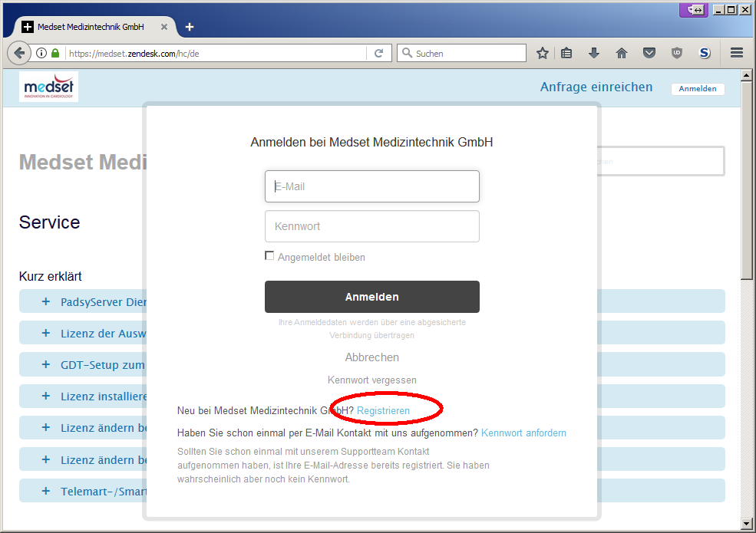Expand the GDT-Setup article section
Viewport: 756px width, 533px height.
click(x=46, y=364)
